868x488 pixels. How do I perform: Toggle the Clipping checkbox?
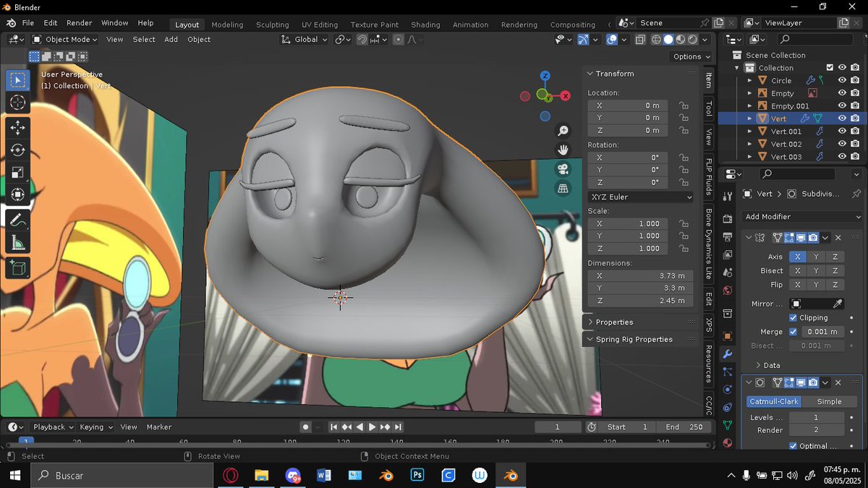(x=793, y=318)
